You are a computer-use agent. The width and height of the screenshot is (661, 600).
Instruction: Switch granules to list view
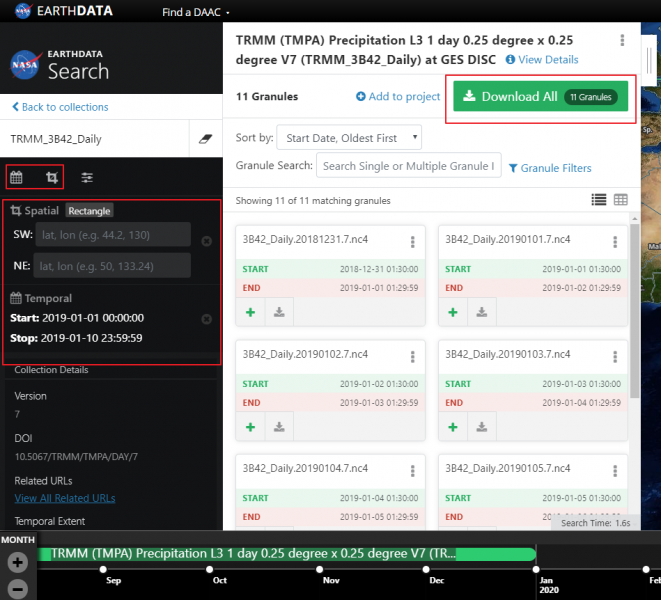[x=599, y=200]
